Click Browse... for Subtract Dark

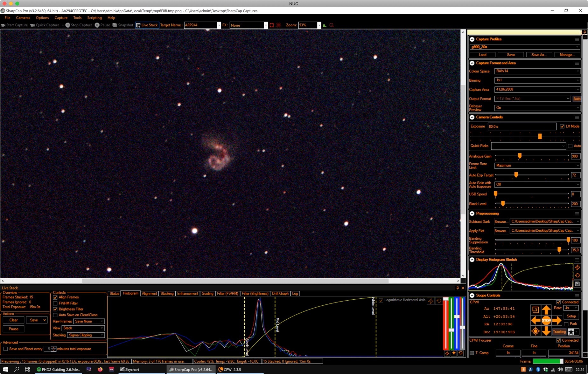[501, 222]
